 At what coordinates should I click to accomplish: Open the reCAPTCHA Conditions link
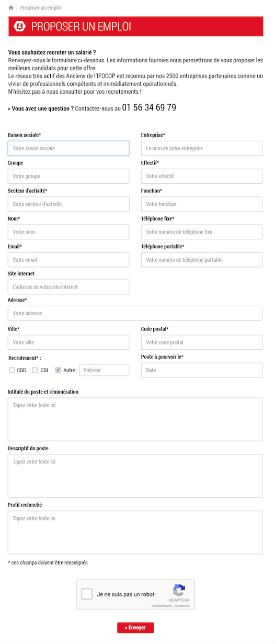click(182, 606)
